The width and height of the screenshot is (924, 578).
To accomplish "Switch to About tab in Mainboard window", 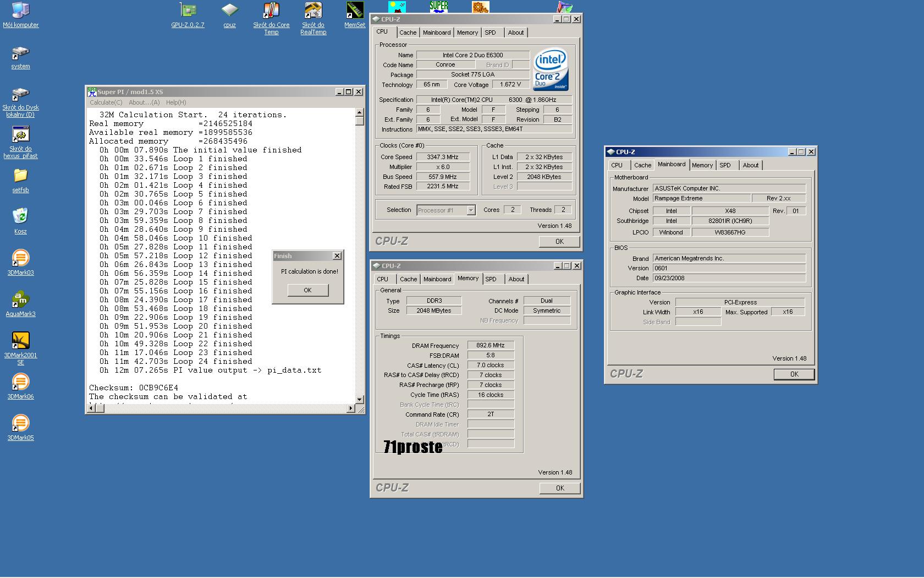I will pos(750,165).
